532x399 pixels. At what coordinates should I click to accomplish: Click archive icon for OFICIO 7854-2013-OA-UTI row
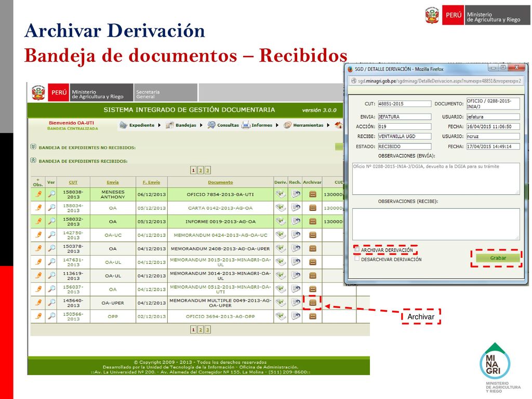click(312, 194)
